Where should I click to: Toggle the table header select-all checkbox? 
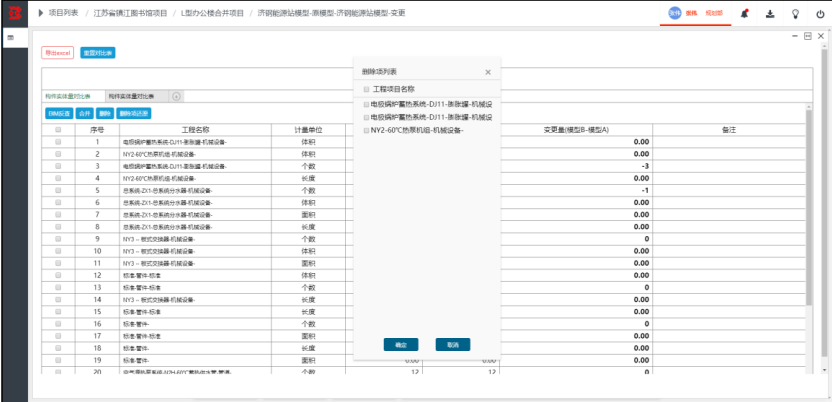coord(58,129)
